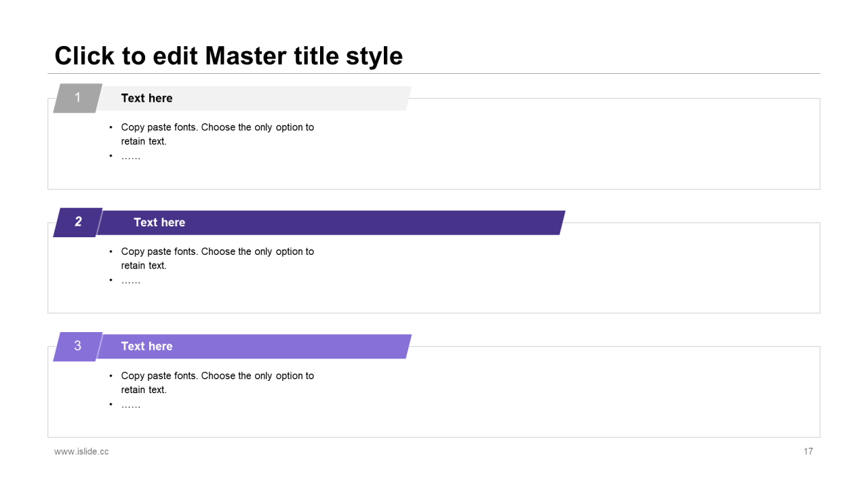Click the slide number 17
This screenshot has height=488, width=868.
[808, 451]
